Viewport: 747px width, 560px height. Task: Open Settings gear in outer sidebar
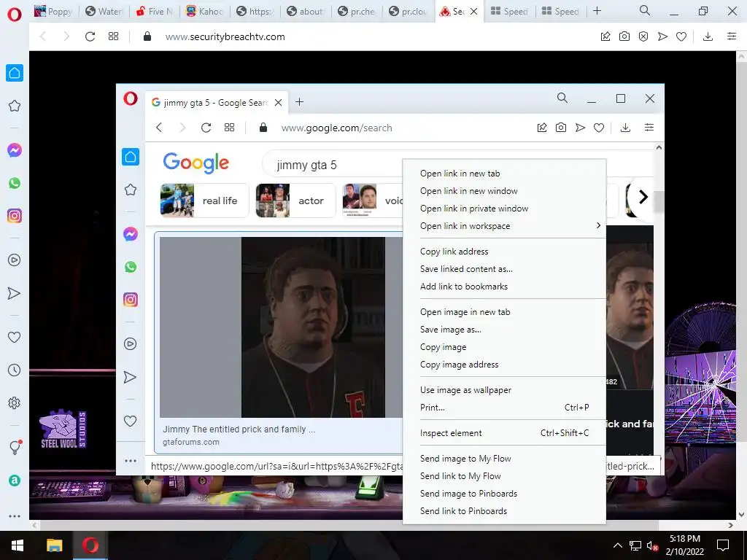15,402
